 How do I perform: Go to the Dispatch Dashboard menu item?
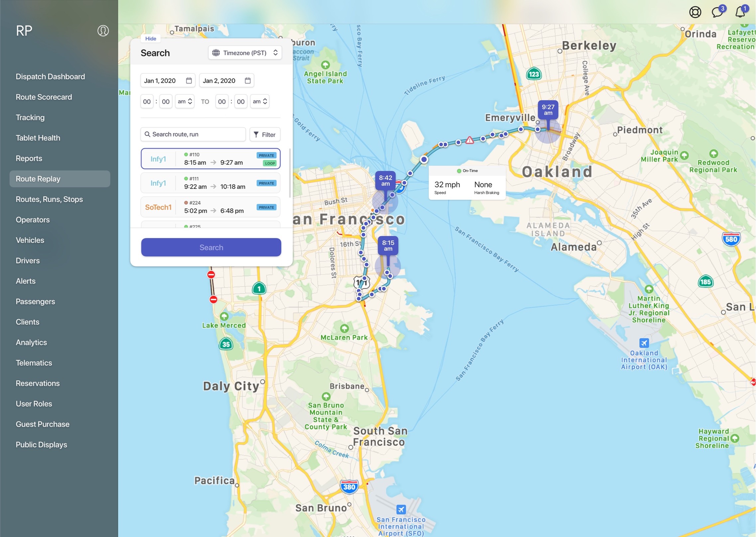50,77
